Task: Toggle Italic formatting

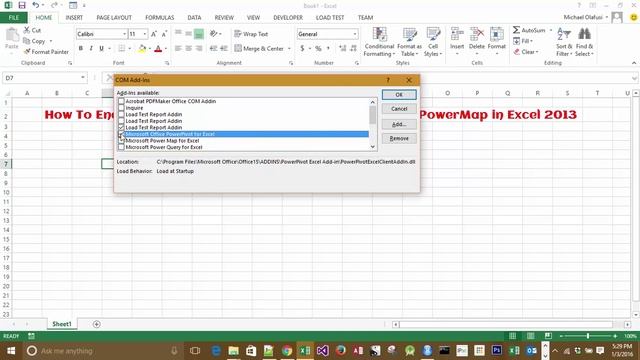Action: pos(91,48)
